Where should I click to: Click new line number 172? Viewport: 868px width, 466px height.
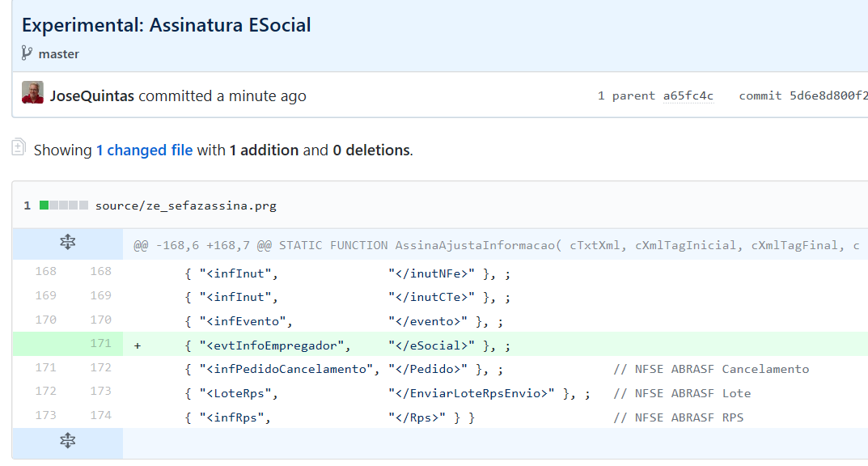100,368
